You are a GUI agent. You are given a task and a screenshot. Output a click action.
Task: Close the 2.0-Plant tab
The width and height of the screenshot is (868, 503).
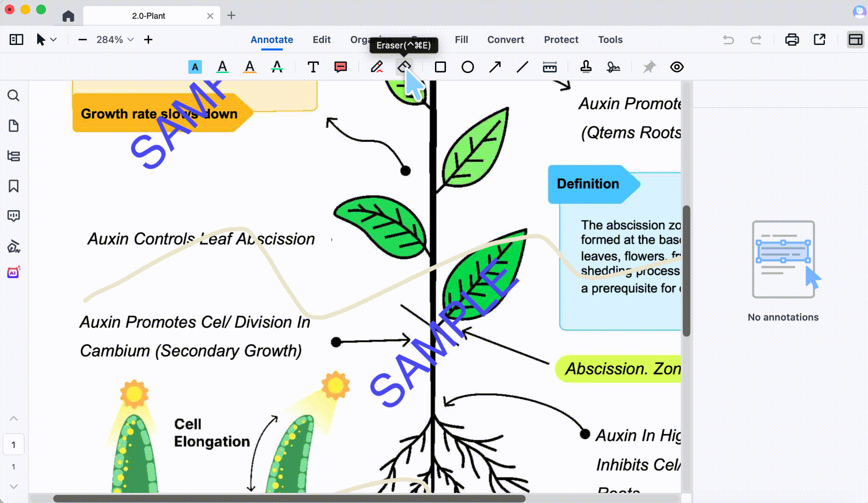coord(210,16)
